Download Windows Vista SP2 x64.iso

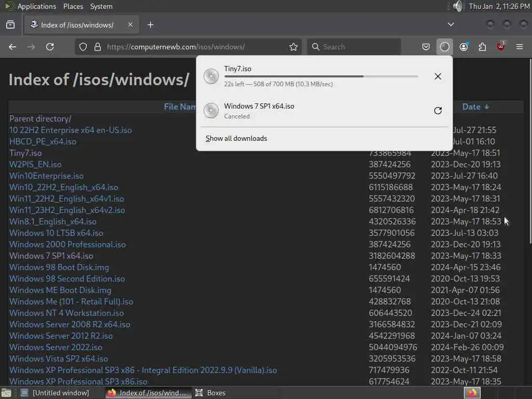(x=59, y=358)
